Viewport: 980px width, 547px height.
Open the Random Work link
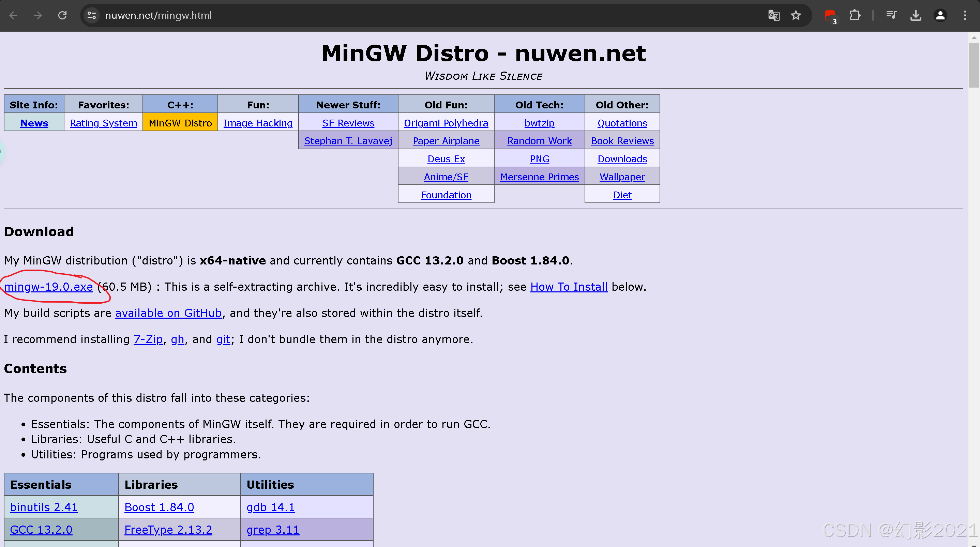[540, 141]
